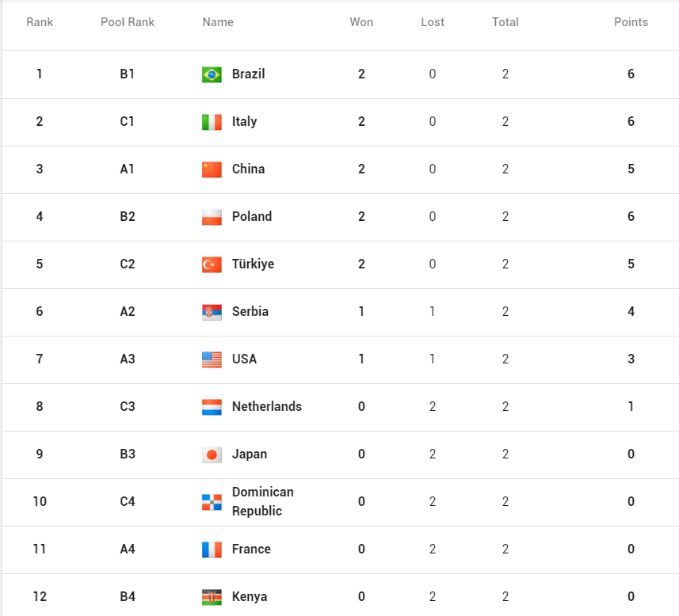Click the Brazil flag icon

point(212,74)
